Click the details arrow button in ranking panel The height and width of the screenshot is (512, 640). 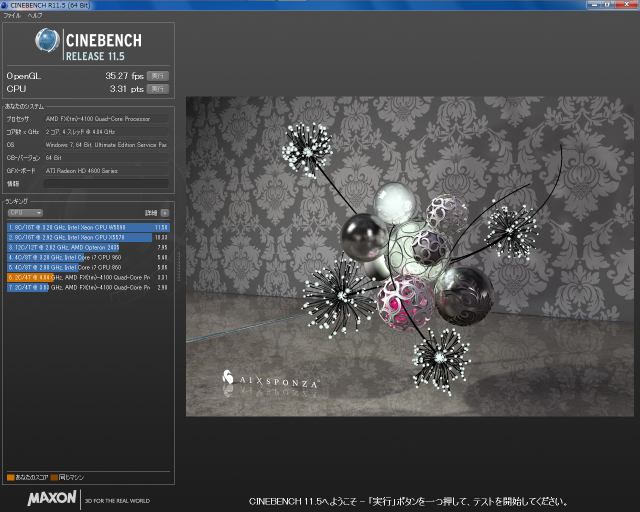click(x=165, y=213)
